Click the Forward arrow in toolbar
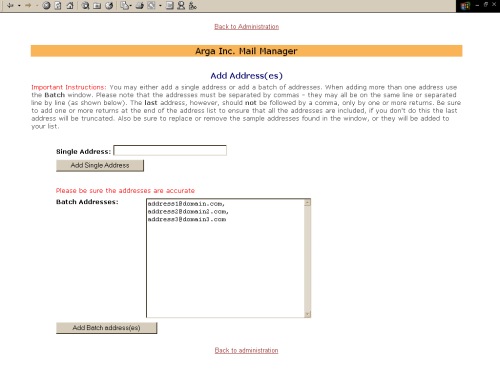The width and height of the screenshot is (500, 375). pyautogui.click(x=28, y=5)
